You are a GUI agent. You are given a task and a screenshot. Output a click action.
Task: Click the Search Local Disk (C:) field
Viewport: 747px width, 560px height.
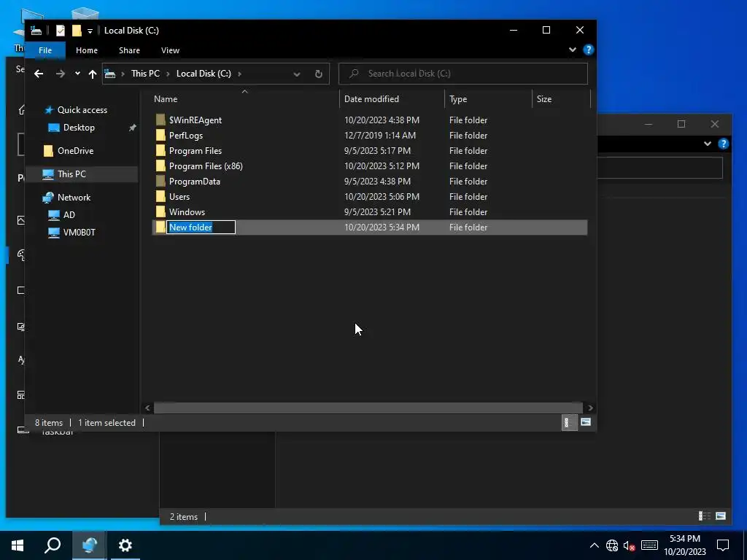coord(463,74)
